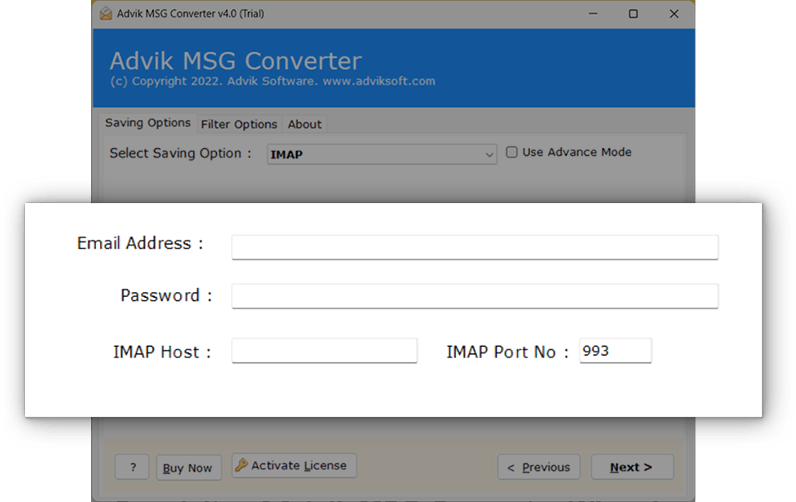Click the Buy Now button
Viewport: 796px width, 502px height.
point(188,467)
